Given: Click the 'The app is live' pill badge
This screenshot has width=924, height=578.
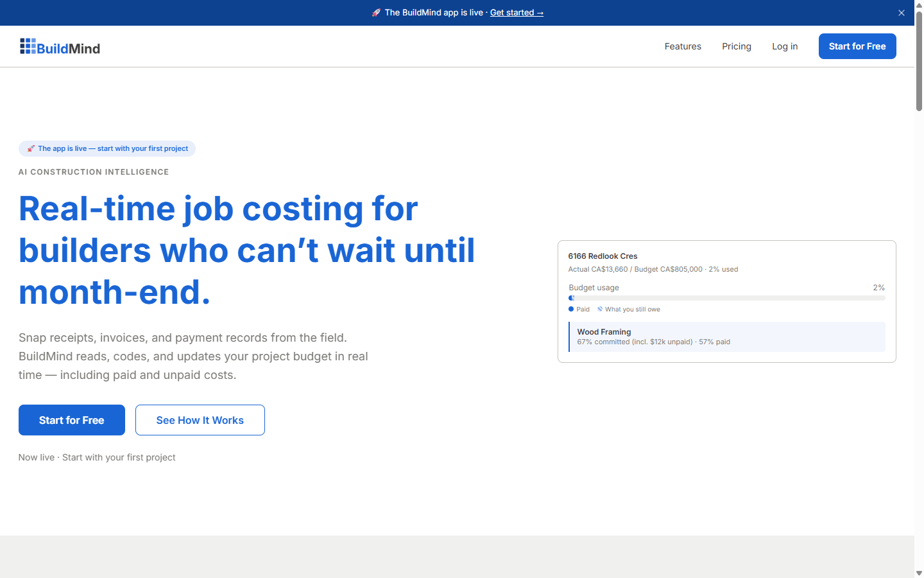Looking at the screenshot, I should (x=107, y=149).
